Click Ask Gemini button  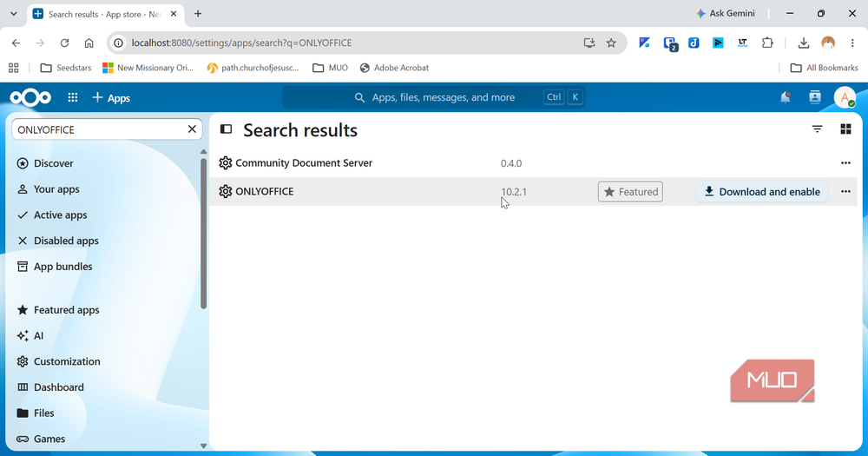click(x=725, y=13)
